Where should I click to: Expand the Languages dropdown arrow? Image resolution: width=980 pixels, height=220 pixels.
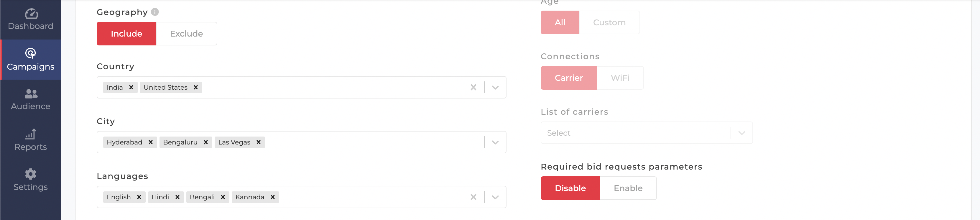(495, 197)
